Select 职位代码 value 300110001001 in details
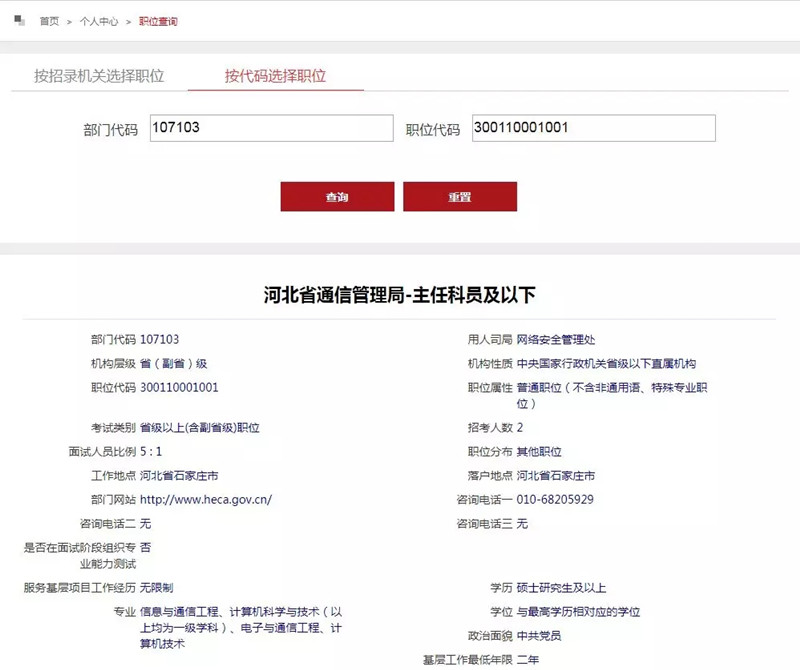This screenshot has width=800, height=670. coord(179,387)
